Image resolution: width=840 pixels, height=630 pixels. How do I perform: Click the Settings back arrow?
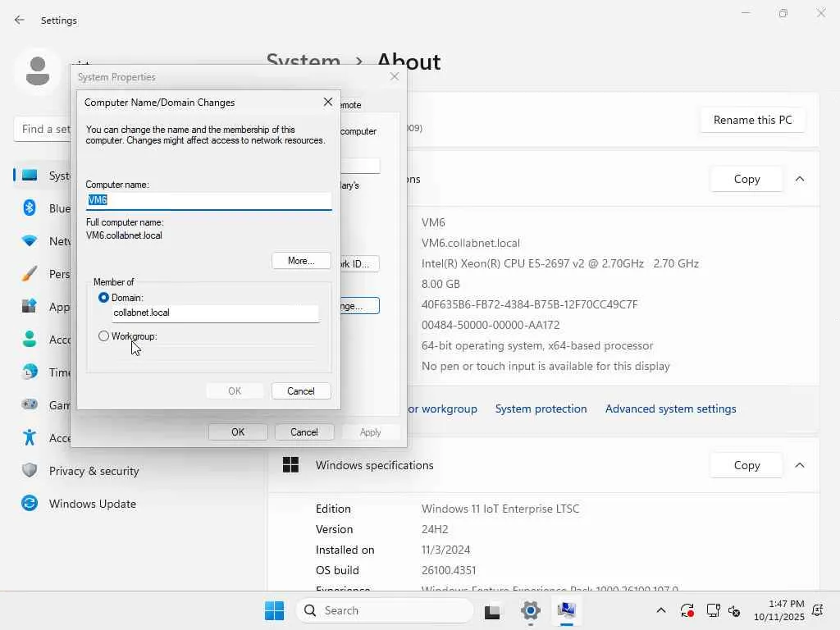tap(20, 21)
